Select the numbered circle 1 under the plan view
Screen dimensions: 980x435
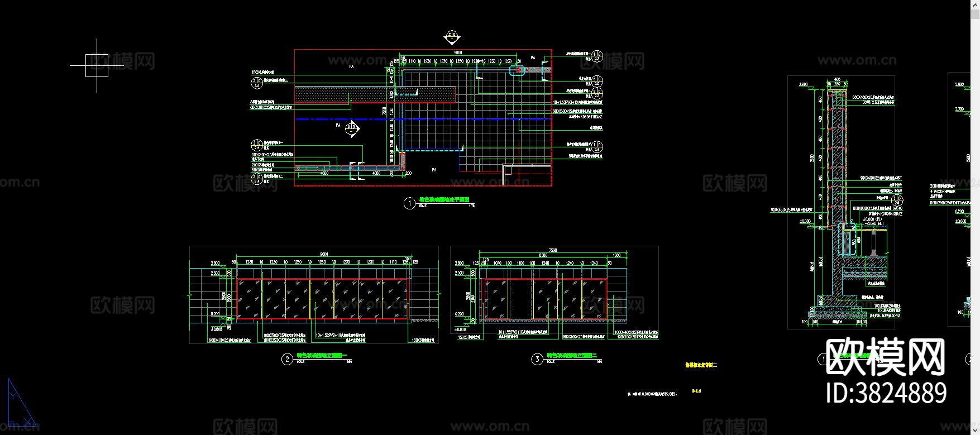pyautogui.click(x=409, y=203)
